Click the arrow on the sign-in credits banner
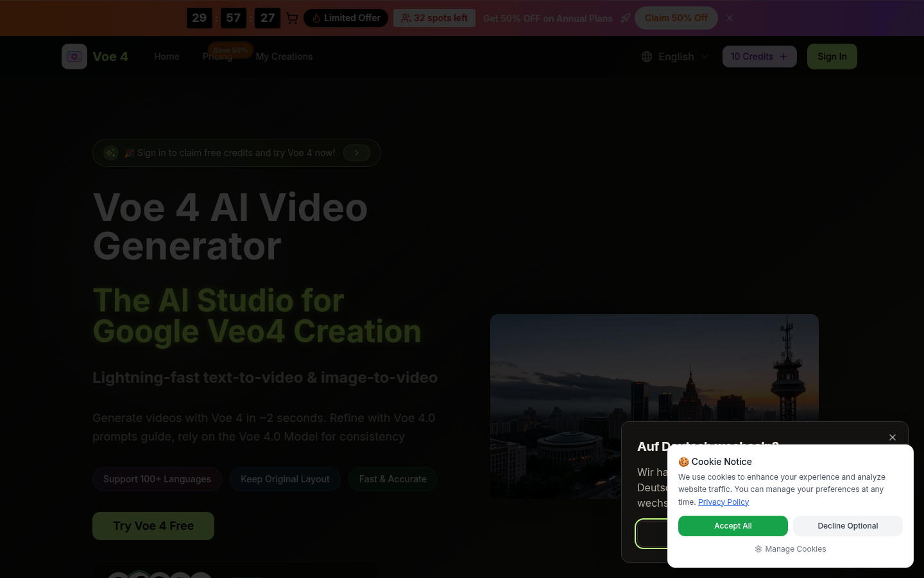The image size is (924, 578). click(356, 153)
